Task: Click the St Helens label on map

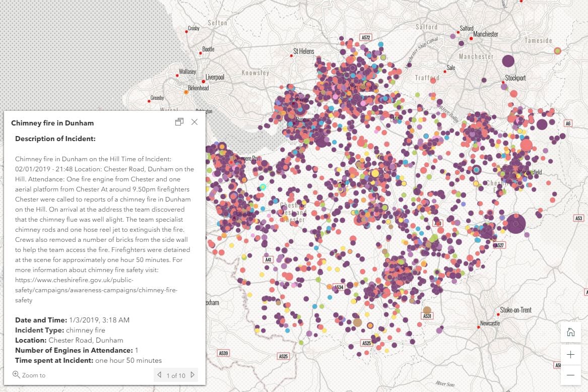Action: pos(304,51)
